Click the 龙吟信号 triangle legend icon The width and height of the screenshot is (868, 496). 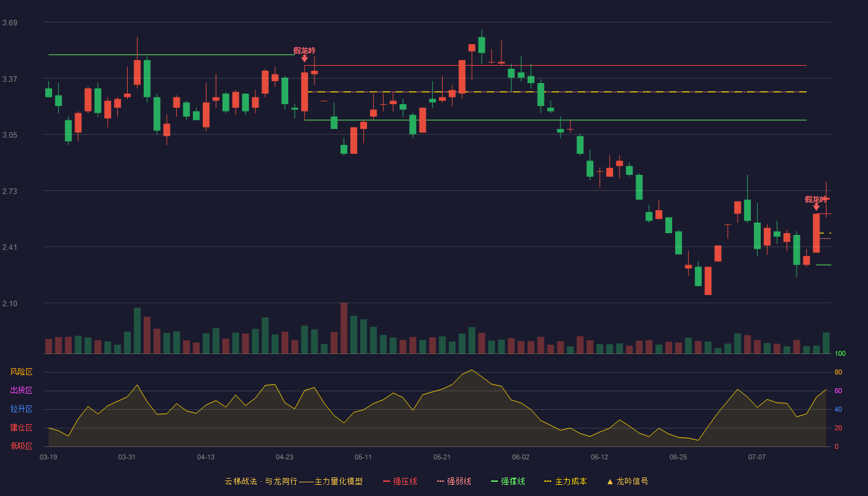610,482
